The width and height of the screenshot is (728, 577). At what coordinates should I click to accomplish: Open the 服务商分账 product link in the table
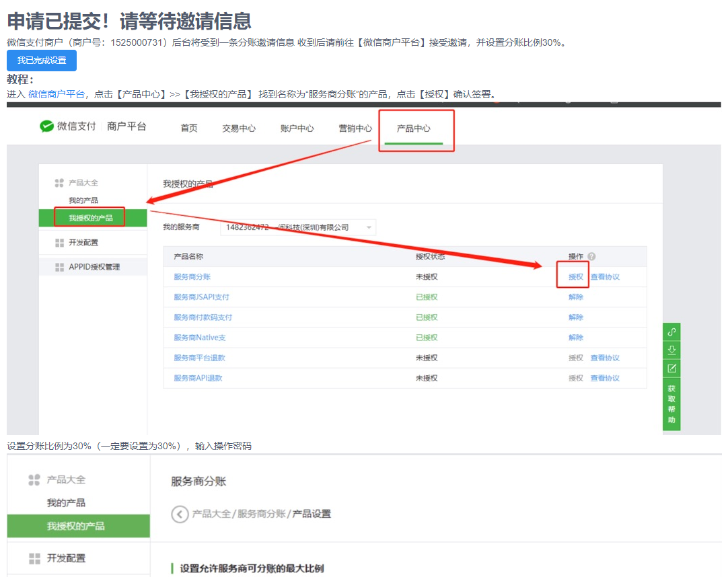click(x=192, y=276)
